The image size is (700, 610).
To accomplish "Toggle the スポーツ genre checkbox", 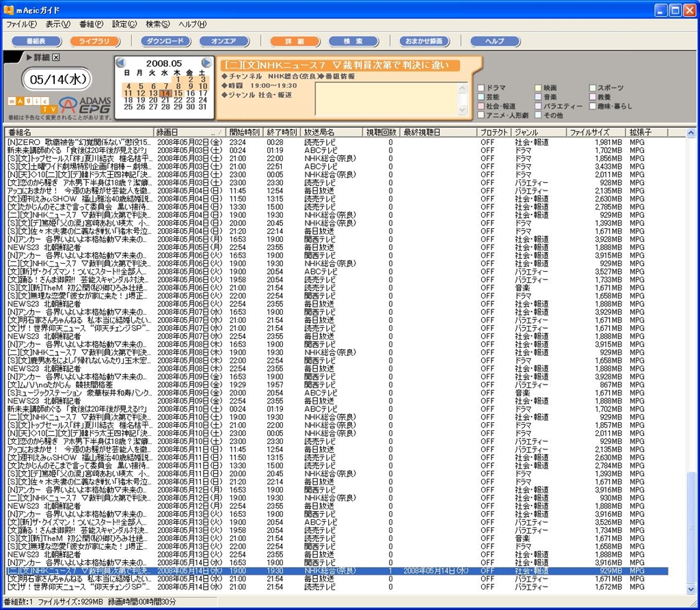I will pyautogui.click(x=593, y=88).
